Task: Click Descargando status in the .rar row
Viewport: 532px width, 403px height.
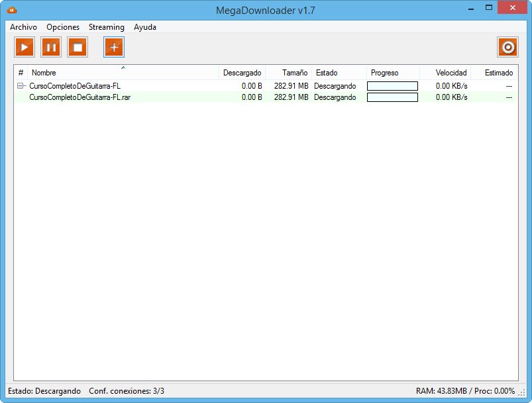Action: point(335,98)
